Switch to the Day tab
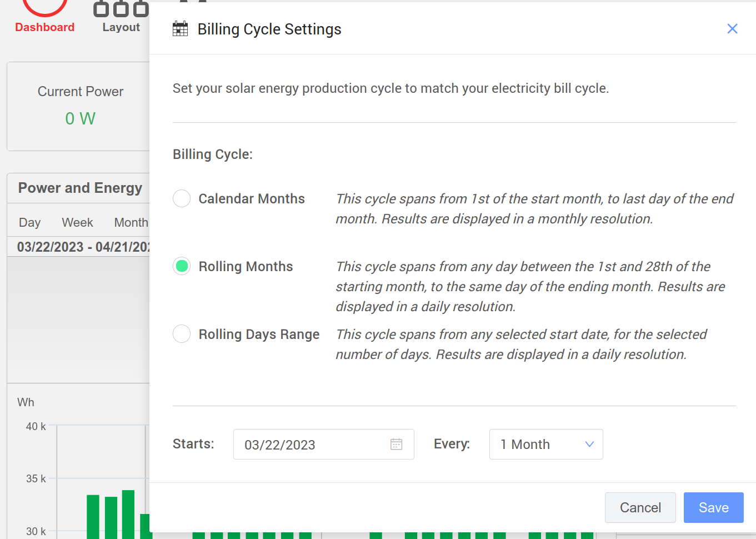Screen dimensions: 756x539 point(29,222)
